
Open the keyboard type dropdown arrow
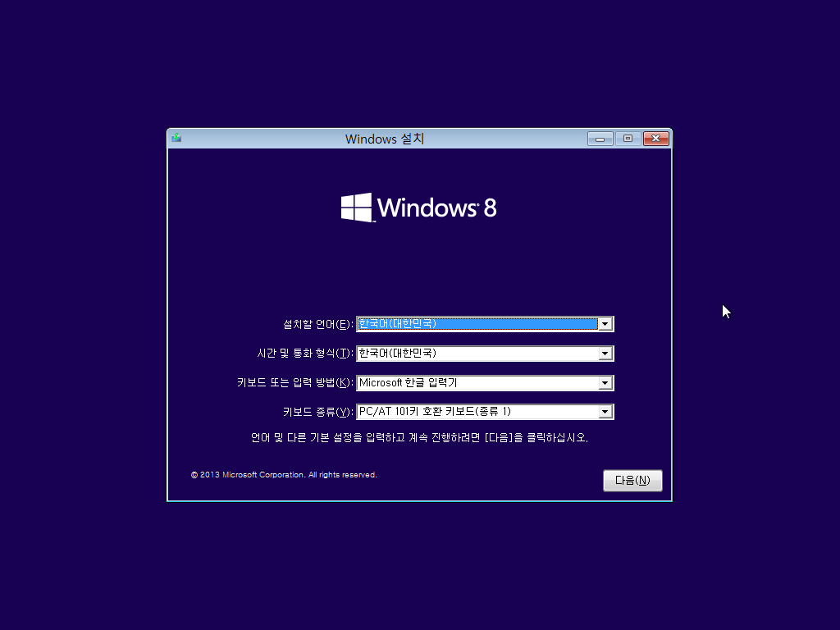click(605, 412)
